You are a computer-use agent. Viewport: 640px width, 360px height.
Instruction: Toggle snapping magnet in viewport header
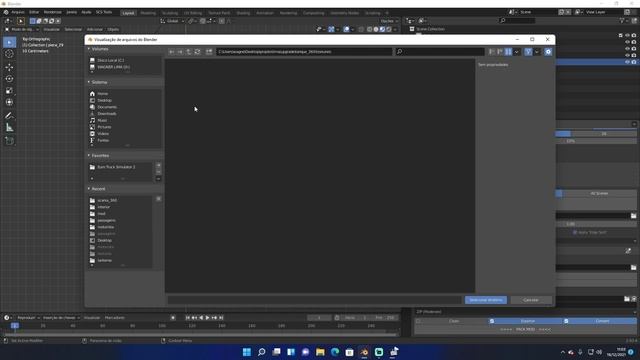(x=203, y=21)
